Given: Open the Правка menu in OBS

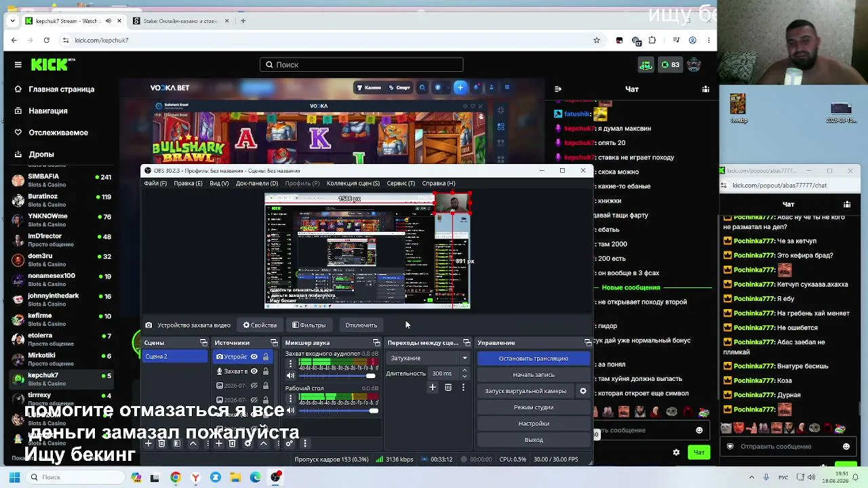Looking at the screenshot, I should coord(188,183).
